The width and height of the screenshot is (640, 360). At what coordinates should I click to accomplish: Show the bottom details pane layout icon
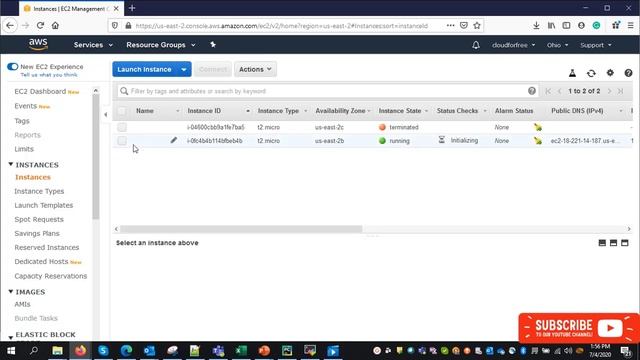point(602,243)
